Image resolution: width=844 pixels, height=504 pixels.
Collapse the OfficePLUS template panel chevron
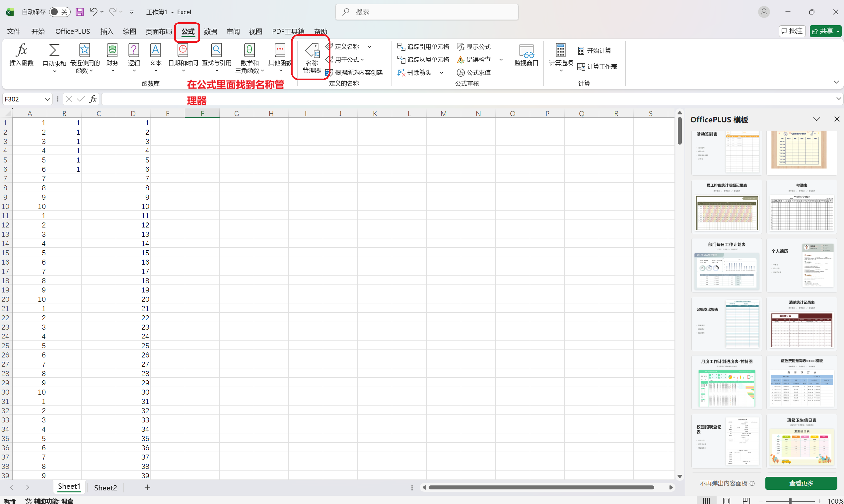(x=816, y=119)
